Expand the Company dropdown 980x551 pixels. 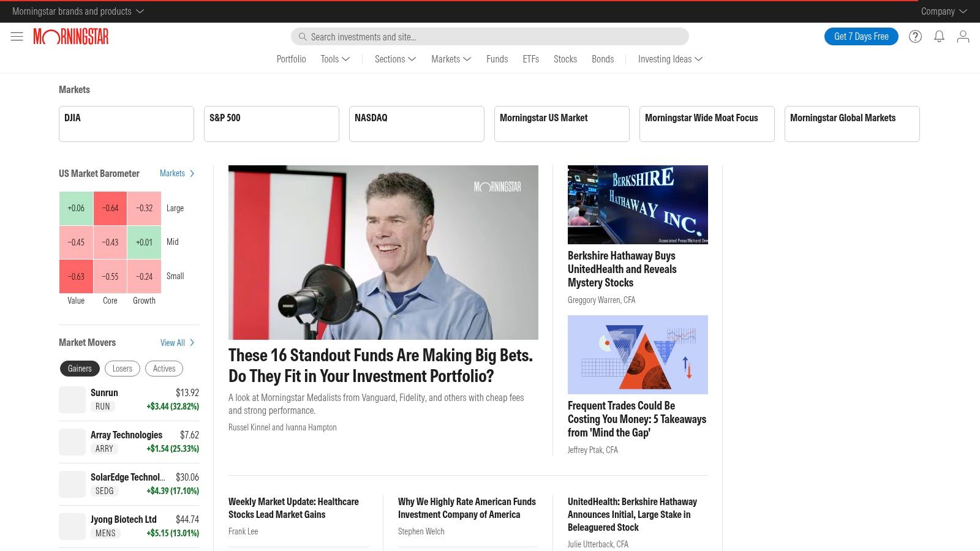point(944,11)
